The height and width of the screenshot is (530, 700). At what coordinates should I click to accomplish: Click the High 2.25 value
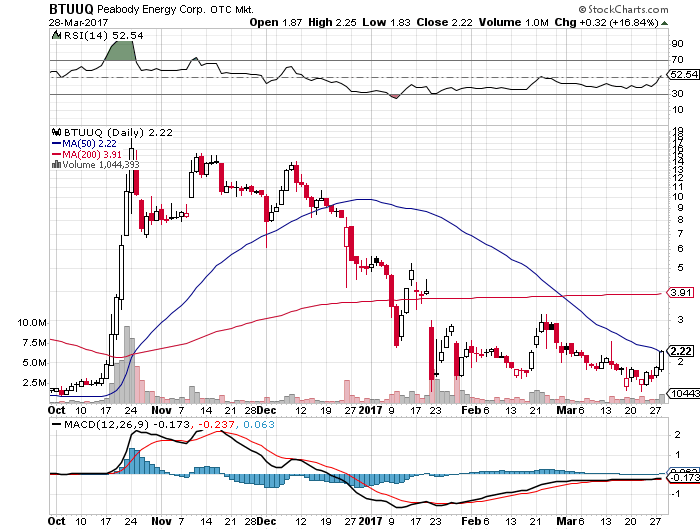[332, 22]
